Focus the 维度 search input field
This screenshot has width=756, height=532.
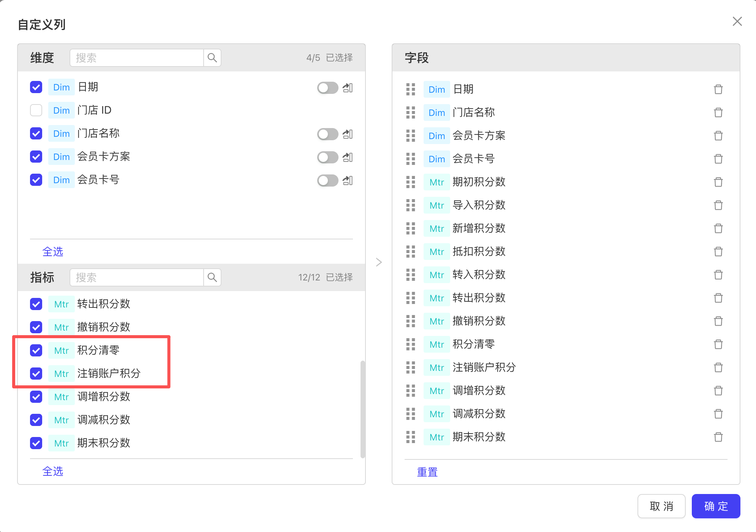pyautogui.click(x=137, y=58)
